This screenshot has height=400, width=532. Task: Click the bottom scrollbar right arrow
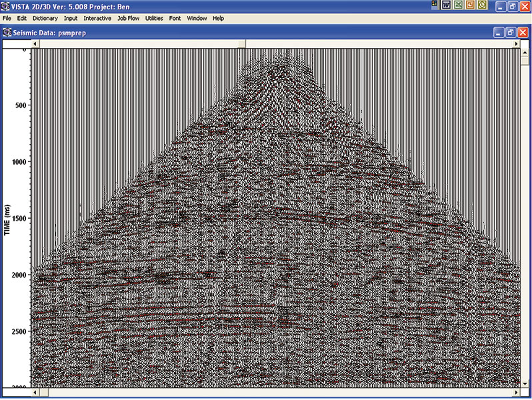pos(515,392)
